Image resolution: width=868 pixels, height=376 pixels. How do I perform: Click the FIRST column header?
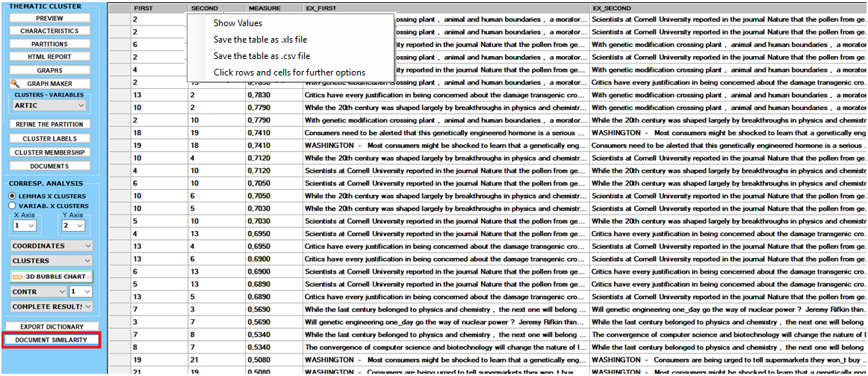(x=159, y=8)
